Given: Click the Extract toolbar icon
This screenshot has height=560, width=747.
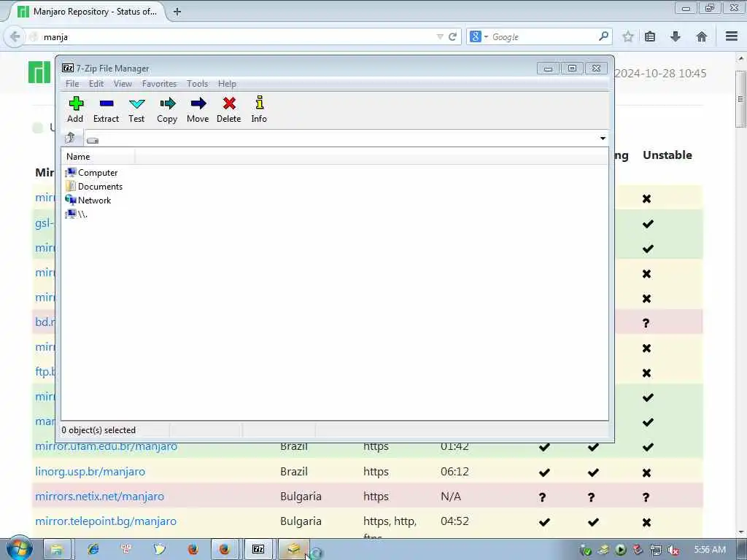Looking at the screenshot, I should [x=106, y=110].
